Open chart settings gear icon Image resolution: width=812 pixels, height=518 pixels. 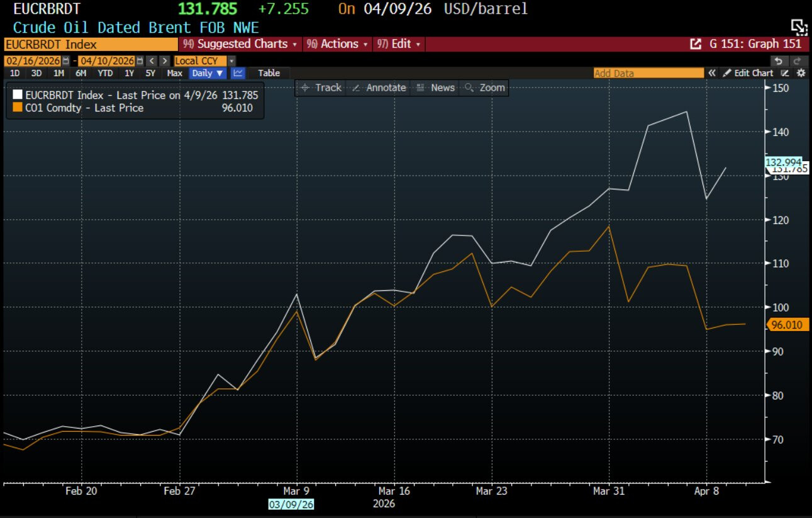[801, 73]
